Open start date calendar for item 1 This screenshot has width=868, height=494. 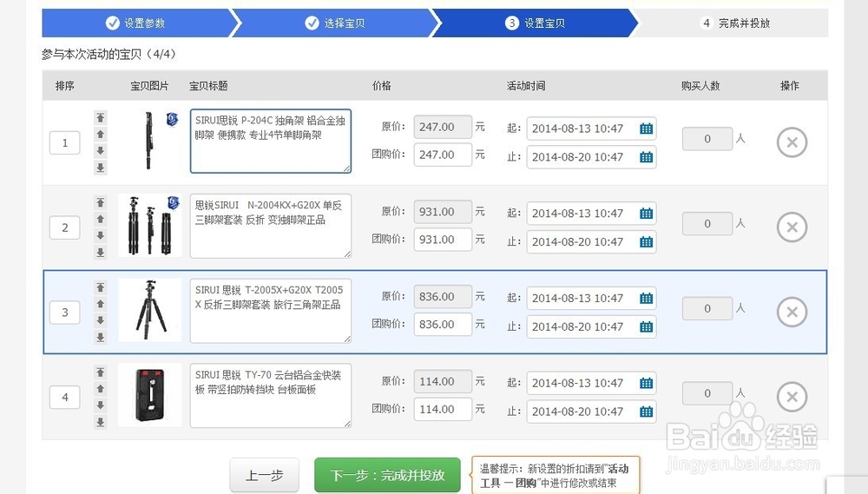pyautogui.click(x=646, y=128)
